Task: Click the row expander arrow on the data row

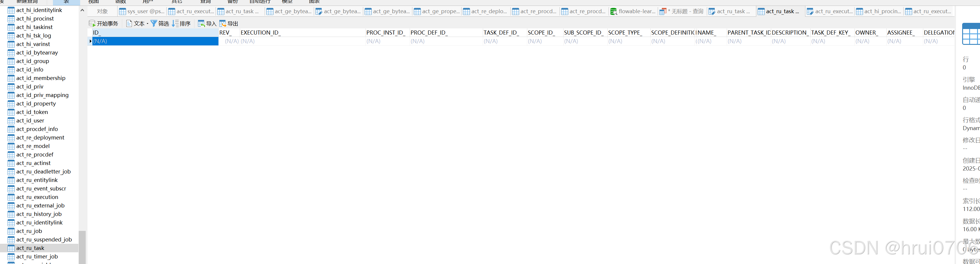Action: pos(91,41)
